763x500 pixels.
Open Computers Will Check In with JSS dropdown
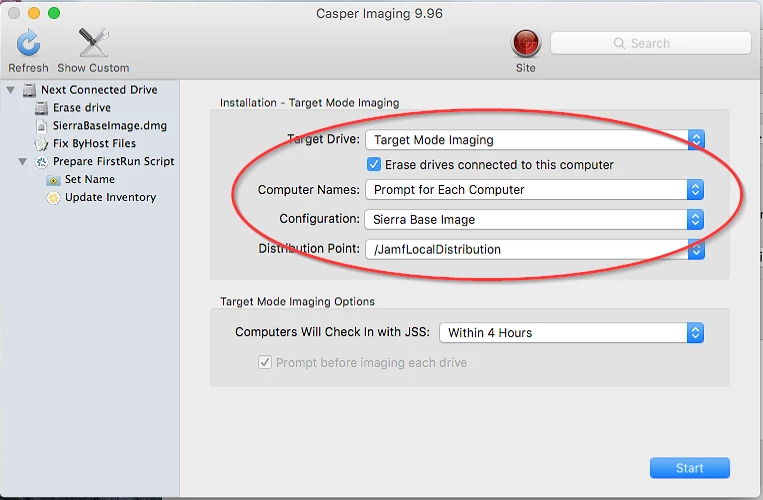pos(571,333)
